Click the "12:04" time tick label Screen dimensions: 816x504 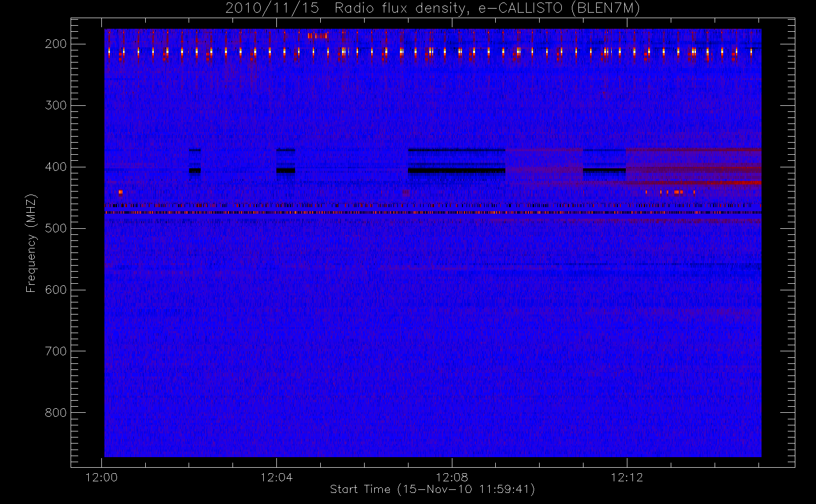276,477
